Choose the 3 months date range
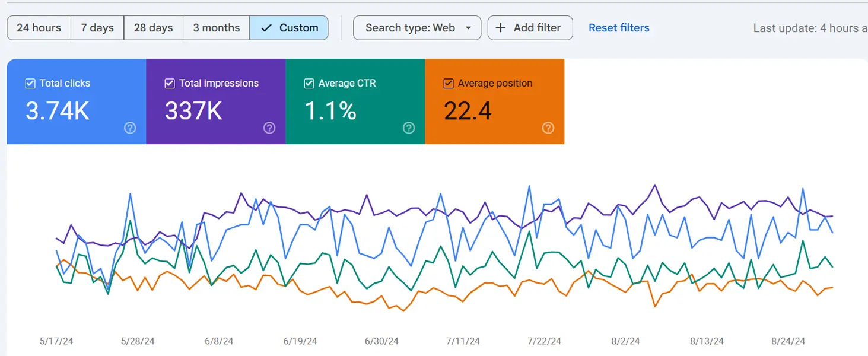This screenshot has width=868, height=356. point(217,28)
